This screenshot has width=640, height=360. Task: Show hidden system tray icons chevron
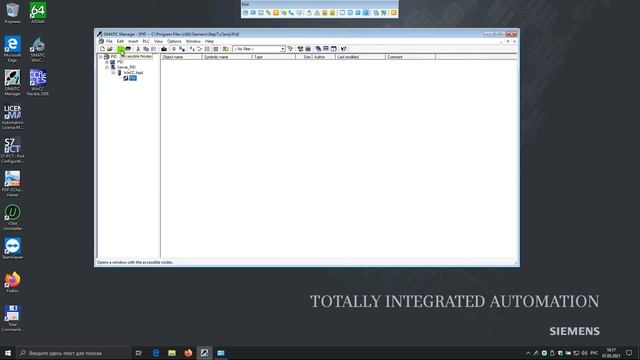click(x=528, y=353)
